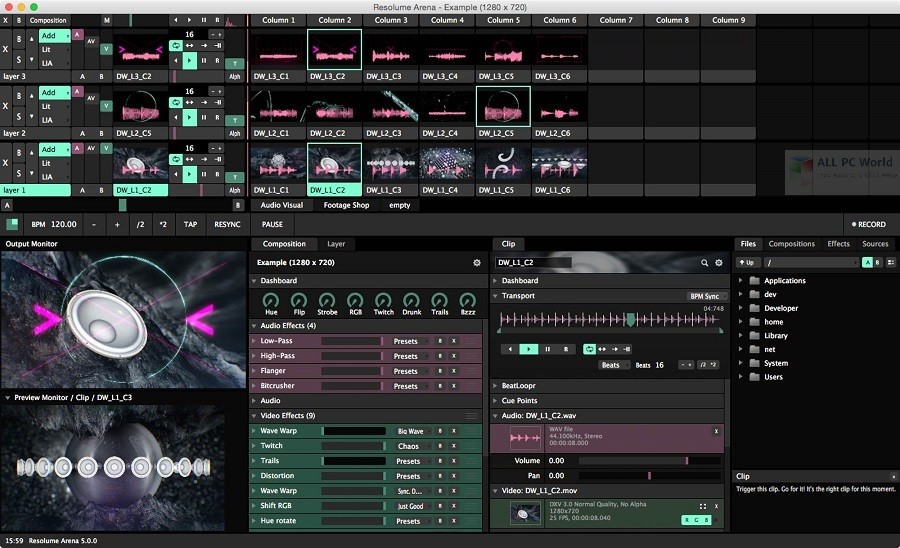The image size is (900, 548).
Task: Click the Hue dashboard knob
Action: coord(271,300)
